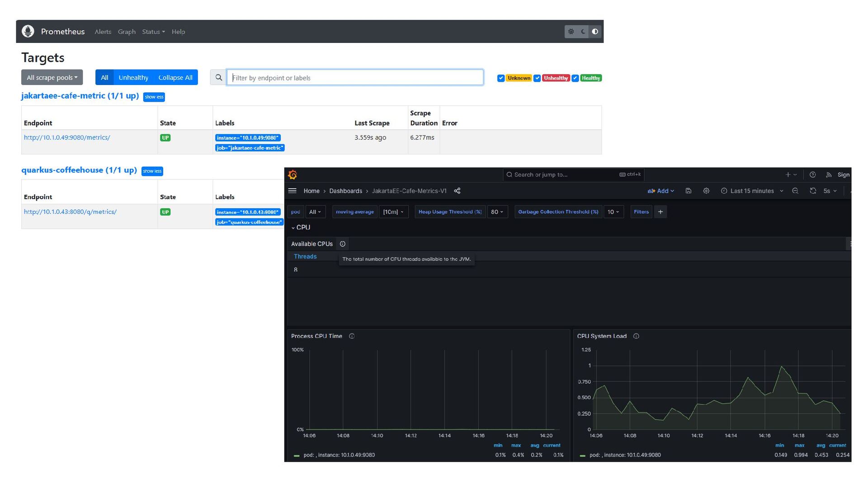Add an ad hoc filter with plus button

click(660, 211)
